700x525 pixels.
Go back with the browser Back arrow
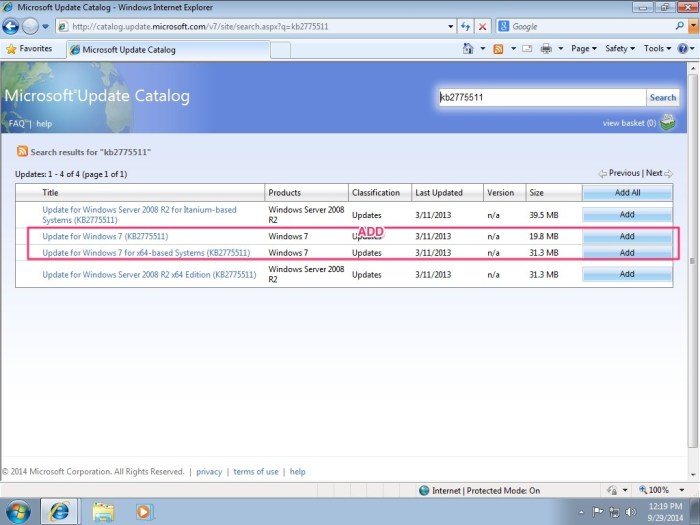click(11, 26)
